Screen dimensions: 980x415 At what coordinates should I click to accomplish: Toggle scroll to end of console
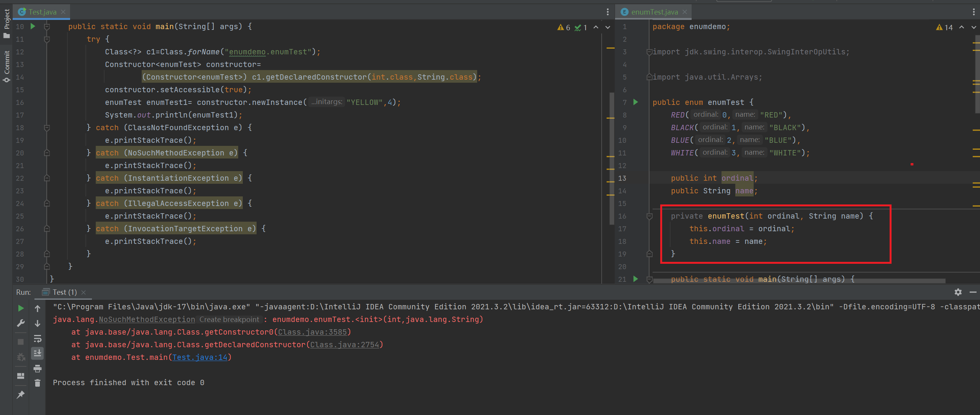coord(38,353)
